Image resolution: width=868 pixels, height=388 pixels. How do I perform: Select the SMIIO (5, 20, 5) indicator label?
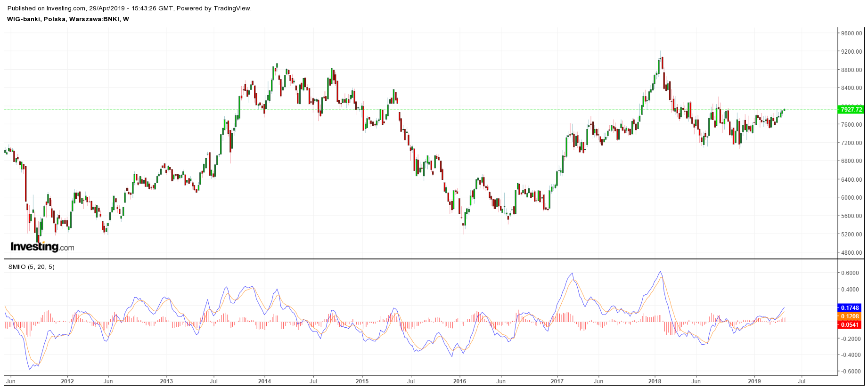click(32, 267)
